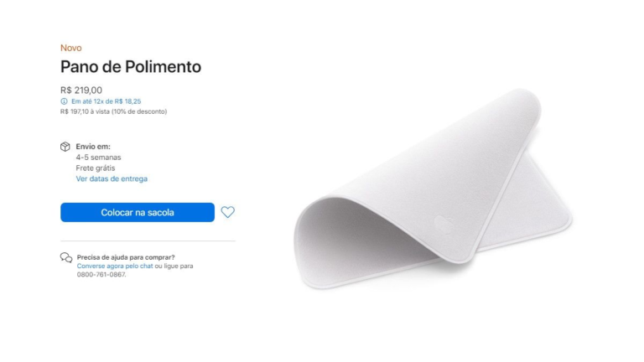Open the Em até 12x installment link
644x362 pixels.
click(106, 101)
